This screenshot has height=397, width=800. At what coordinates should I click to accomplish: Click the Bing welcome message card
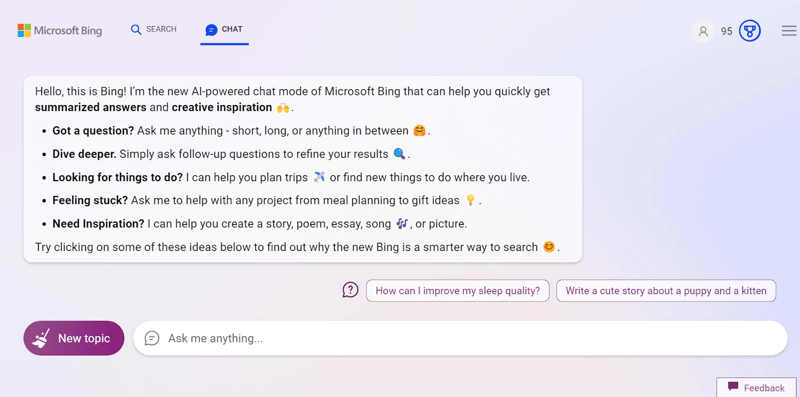[x=303, y=169]
